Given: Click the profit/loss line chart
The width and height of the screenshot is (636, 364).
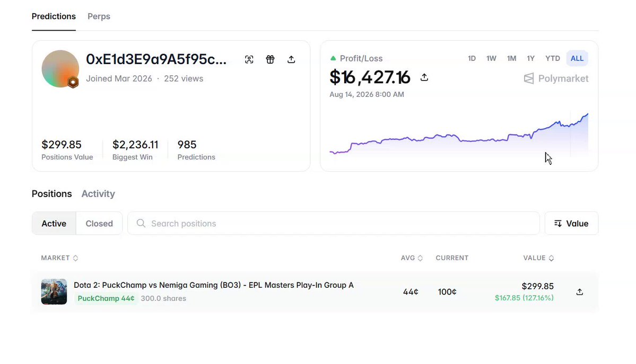Looking at the screenshot, I should [459, 134].
